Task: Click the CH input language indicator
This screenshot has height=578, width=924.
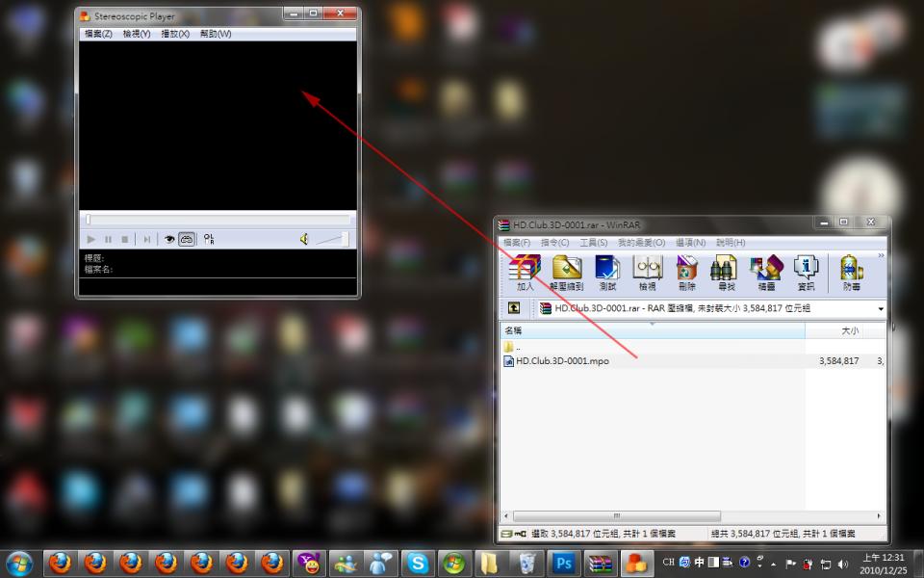Action: coord(668,562)
